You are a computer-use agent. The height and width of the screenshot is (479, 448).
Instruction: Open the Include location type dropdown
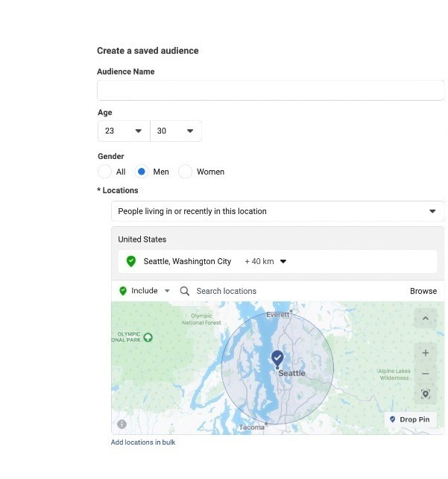(145, 291)
